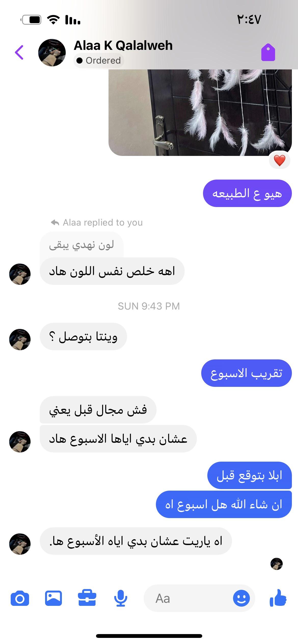The image size is (298, 644).
Task: Tap the red heart reaction on photo
Action: pyautogui.click(x=280, y=161)
